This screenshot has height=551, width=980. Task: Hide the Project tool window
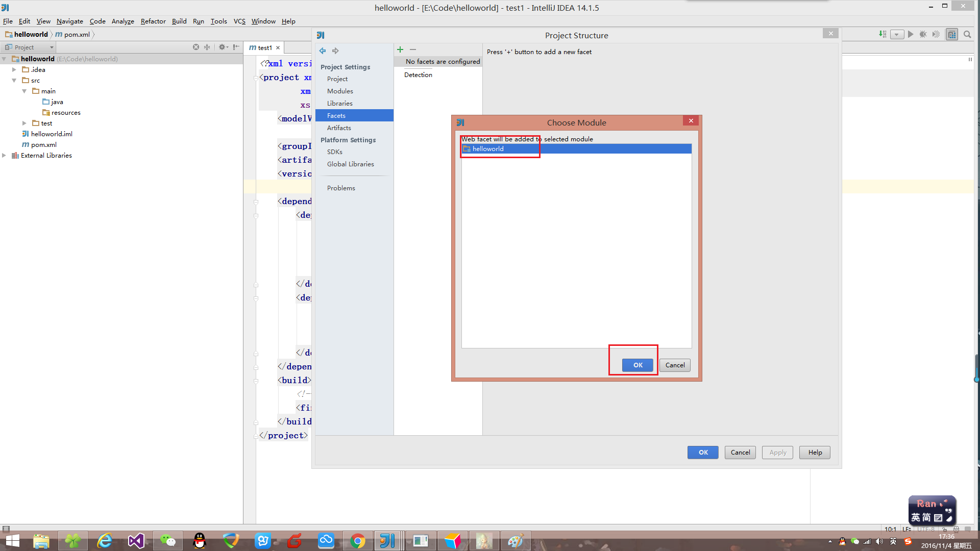236,47
